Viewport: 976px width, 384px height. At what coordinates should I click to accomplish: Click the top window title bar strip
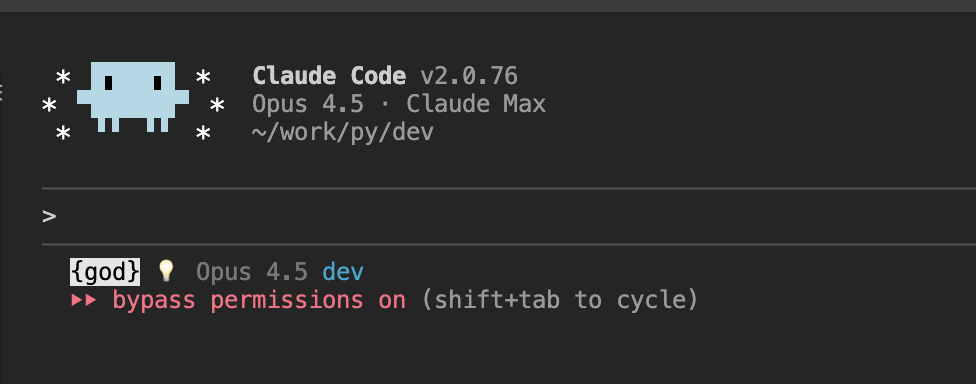(x=488, y=6)
